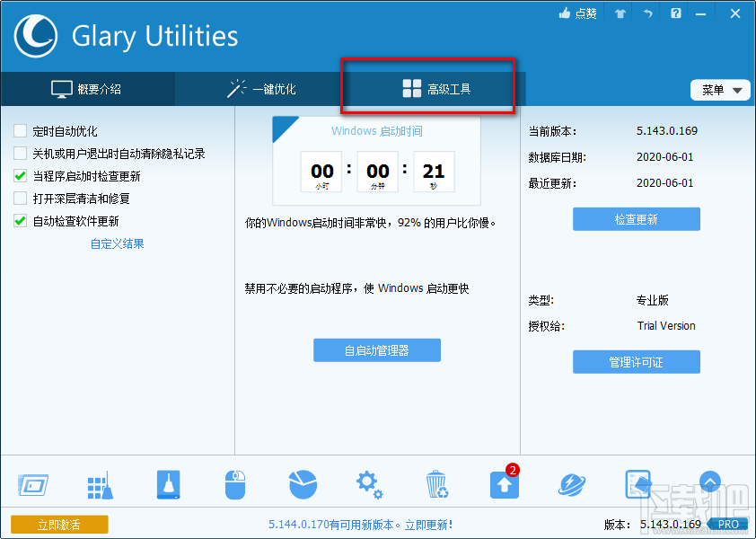Select the gears system tools icon

pyautogui.click(x=369, y=484)
